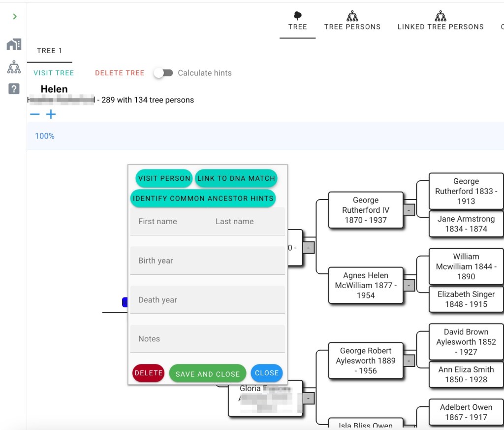Open the home dashboard sidebar icon
This screenshot has width=504, height=430.
click(14, 44)
